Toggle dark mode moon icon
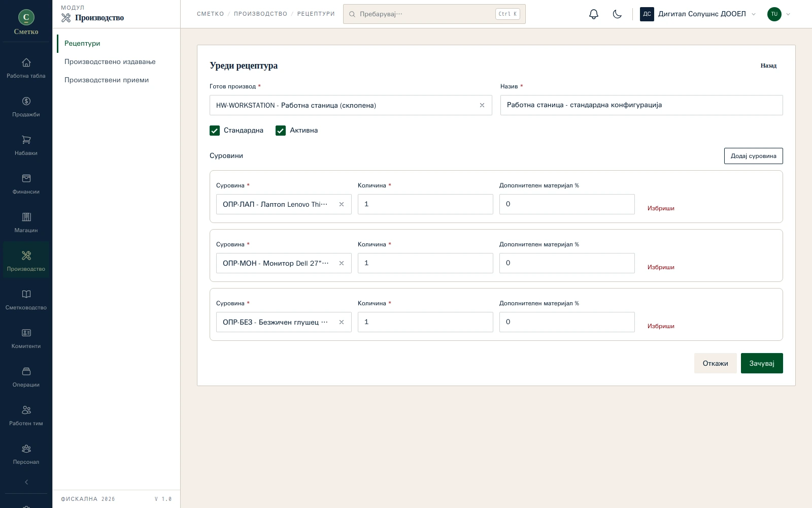Image resolution: width=812 pixels, height=508 pixels. pos(617,14)
